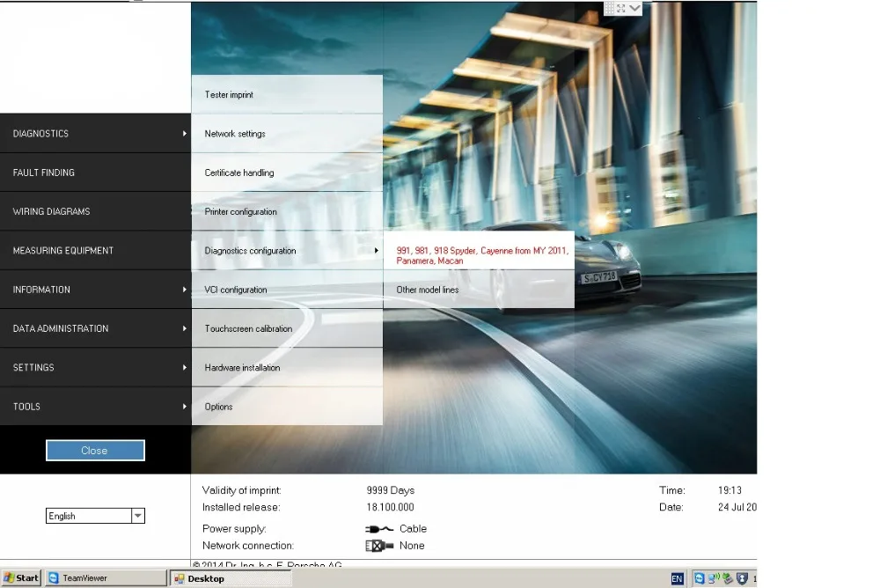Click the Cable power supply plug icon

click(x=379, y=529)
